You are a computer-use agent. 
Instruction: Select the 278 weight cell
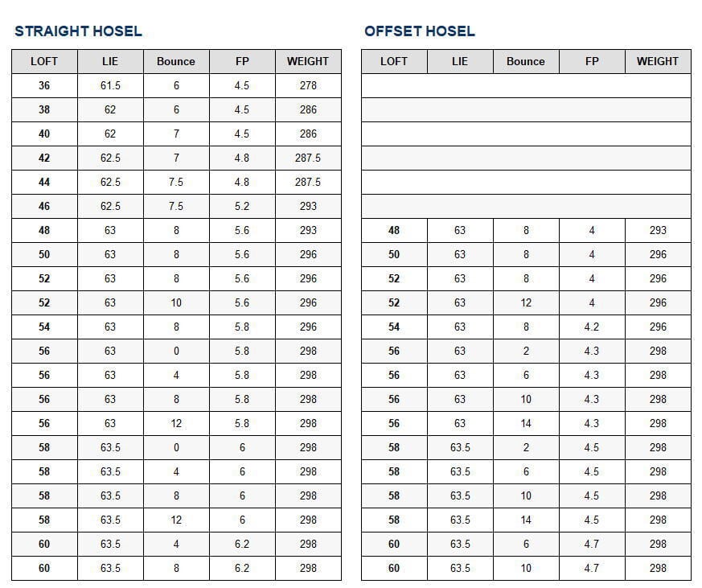[x=308, y=85]
